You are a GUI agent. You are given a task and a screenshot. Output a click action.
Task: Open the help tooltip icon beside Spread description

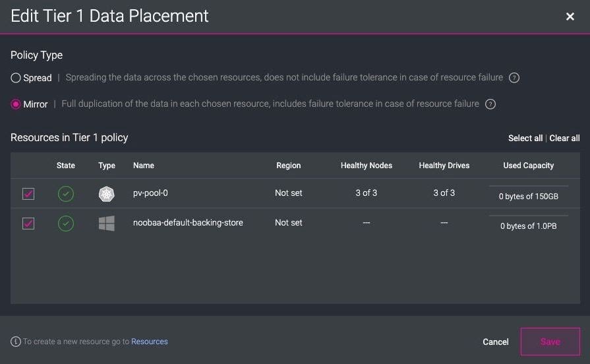tap(514, 78)
